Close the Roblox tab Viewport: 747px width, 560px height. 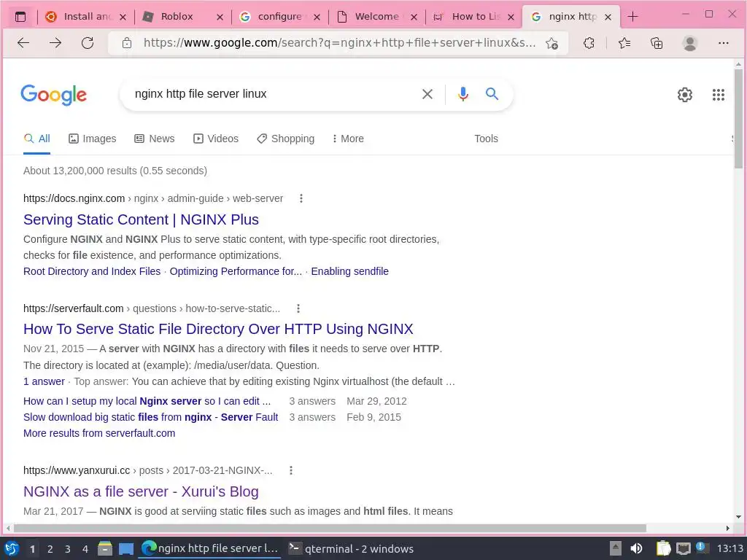click(x=220, y=17)
